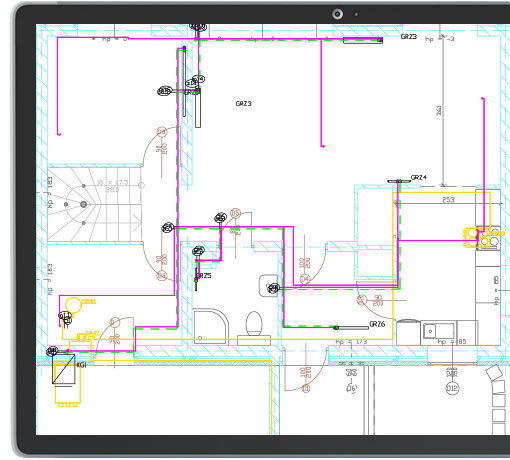This screenshot has height=460, width=510.
Task: Click the bathroom washbasin symbol
Action: [x=268, y=286]
